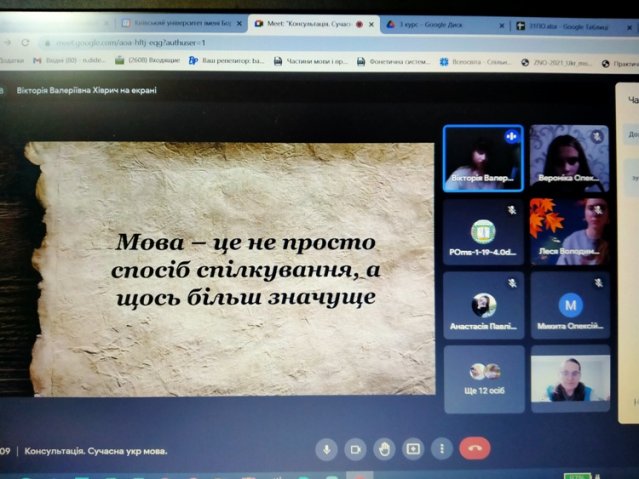Click muted mic icon on Вероніка's tile

coord(597,136)
